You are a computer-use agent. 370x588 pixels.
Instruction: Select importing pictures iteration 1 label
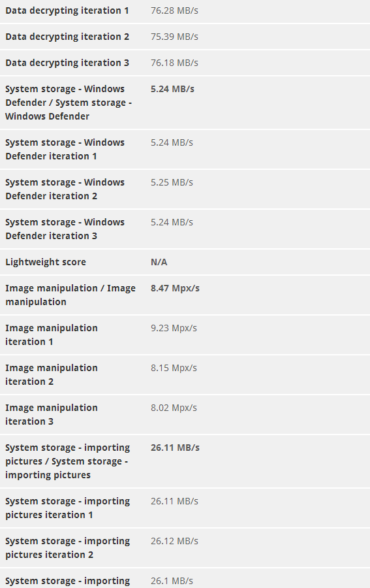(67, 508)
